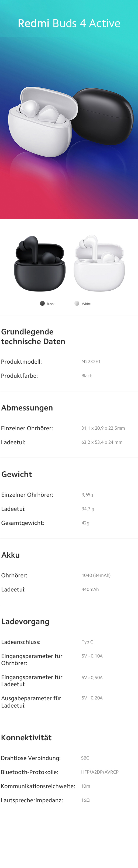Viewport: 138px width, 868px height.
Task: Click the Typ C charging port value
Action: pos(87,642)
